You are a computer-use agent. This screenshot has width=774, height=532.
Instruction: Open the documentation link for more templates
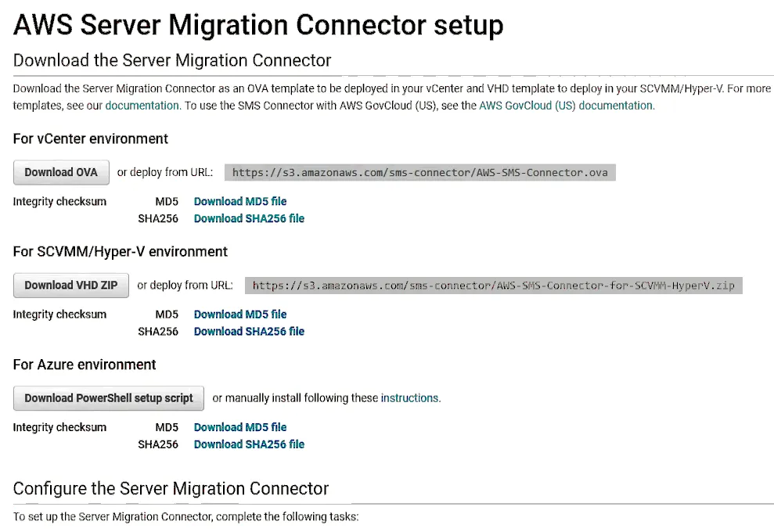click(142, 106)
